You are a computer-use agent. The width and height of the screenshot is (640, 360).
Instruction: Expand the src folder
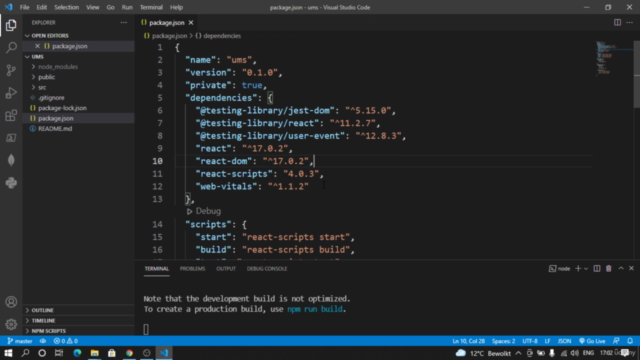[42, 87]
